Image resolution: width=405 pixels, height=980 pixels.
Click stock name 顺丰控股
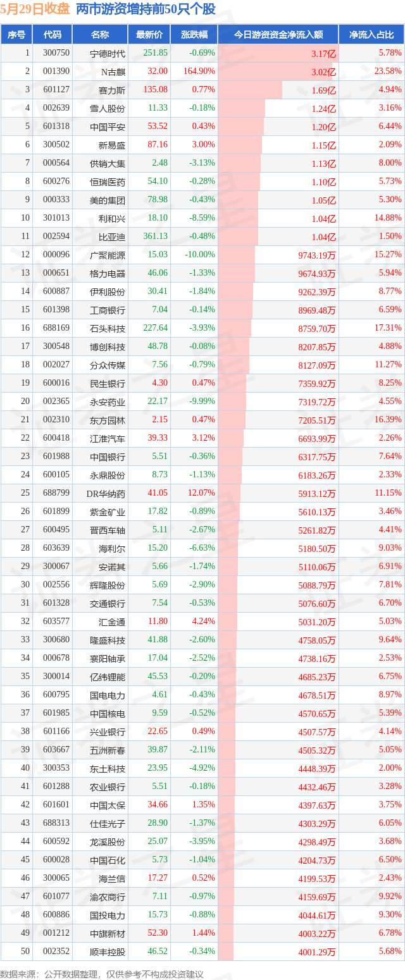pyautogui.click(x=108, y=952)
